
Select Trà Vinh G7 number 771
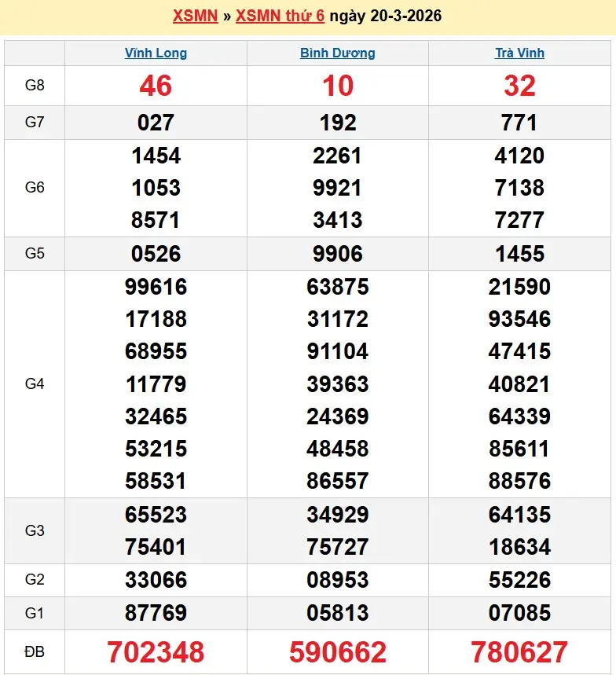pos(519,123)
